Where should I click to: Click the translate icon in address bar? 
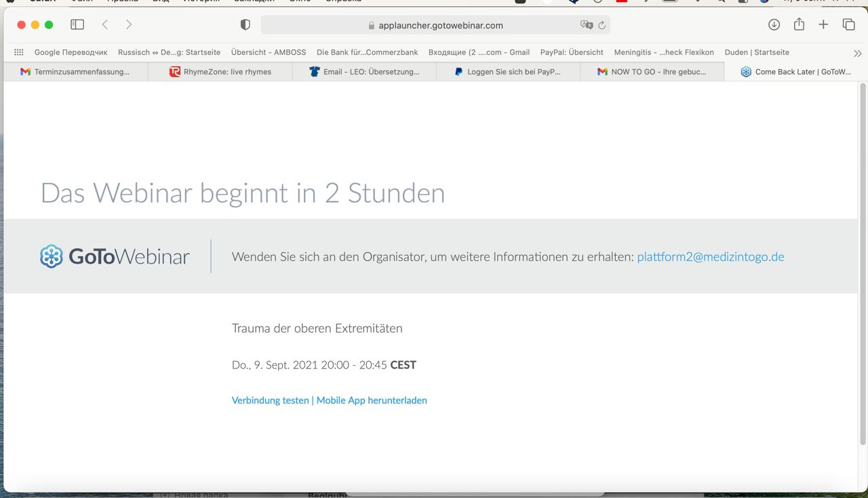[x=587, y=25]
